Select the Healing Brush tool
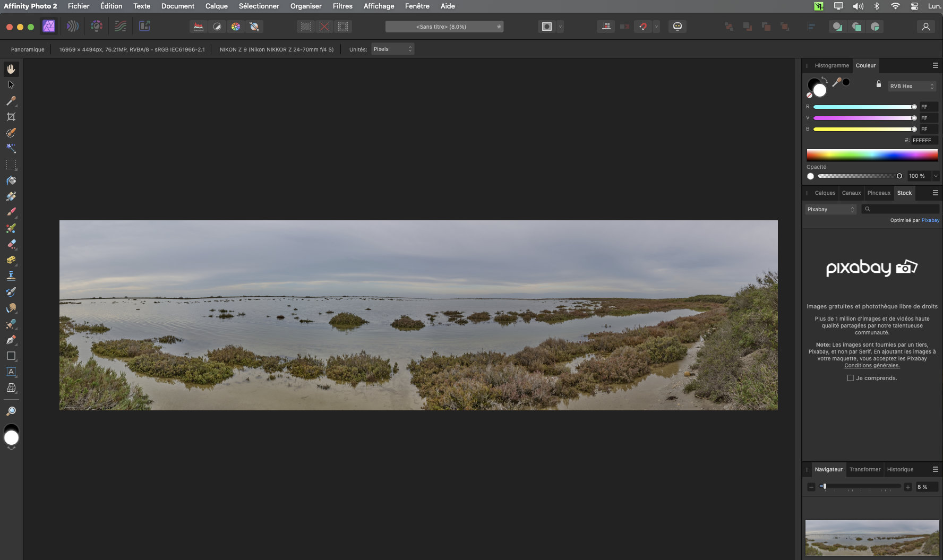This screenshot has height=560, width=943. (11, 324)
